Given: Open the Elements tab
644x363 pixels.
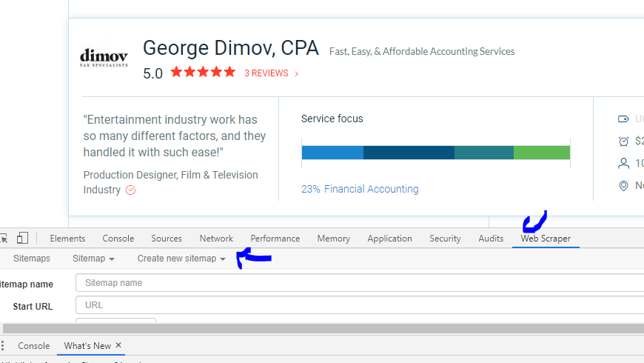Looking at the screenshot, I should tap(68, 239).
